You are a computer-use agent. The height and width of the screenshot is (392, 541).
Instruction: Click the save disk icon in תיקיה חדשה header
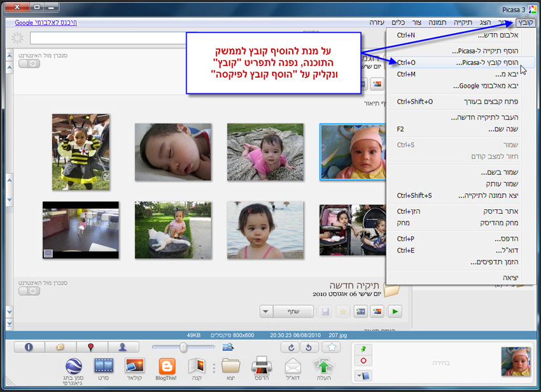click(x=325, y=312)
